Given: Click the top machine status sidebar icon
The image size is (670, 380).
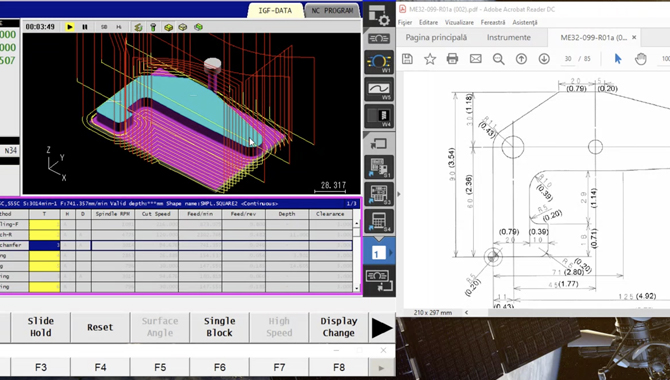Looking at the screenshot, I should [379, 38].
